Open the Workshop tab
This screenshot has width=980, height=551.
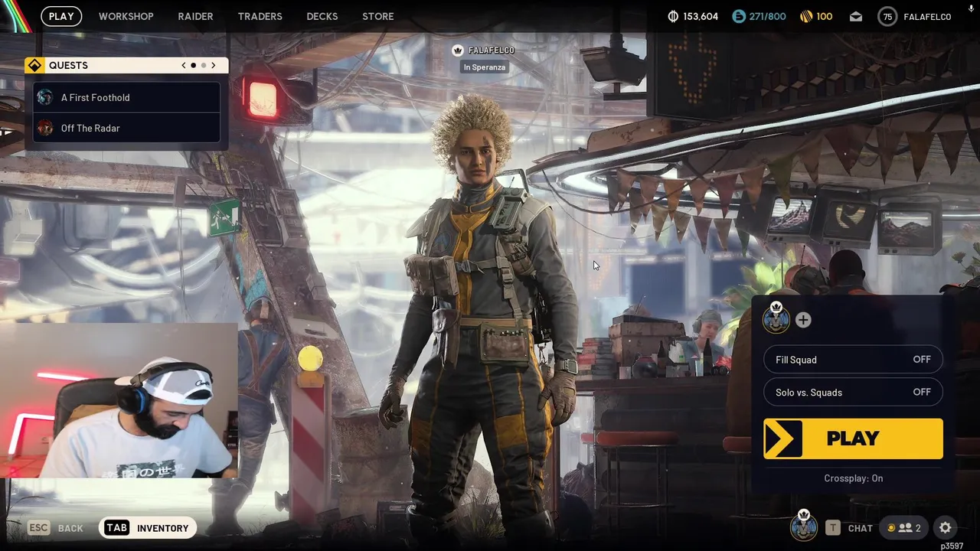[126, 16]
